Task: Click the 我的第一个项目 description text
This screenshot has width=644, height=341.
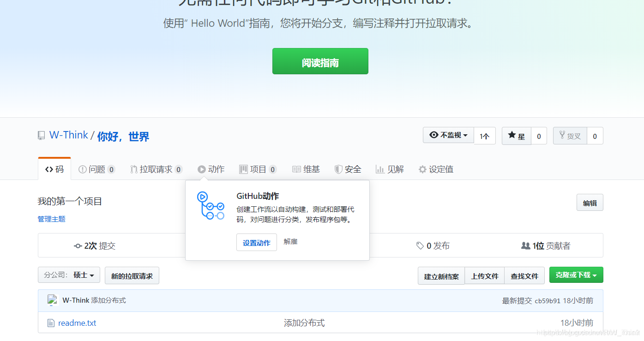Action: (x=70, y=201)
